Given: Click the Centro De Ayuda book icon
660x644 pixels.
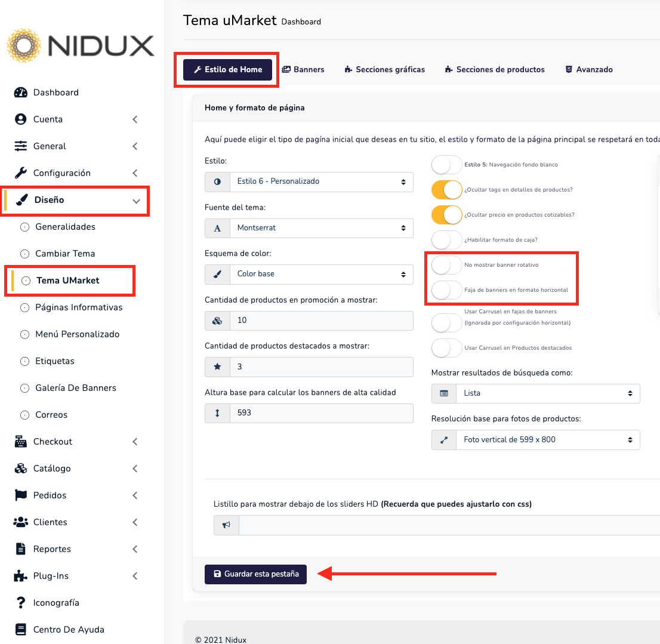Looking at the screenshot, I should tap(21, 630).
